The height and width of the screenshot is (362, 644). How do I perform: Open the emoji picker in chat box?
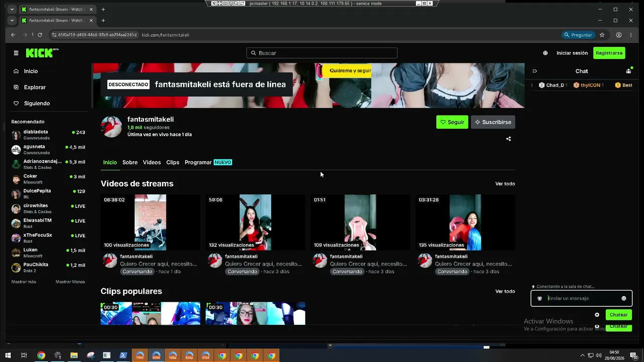pos(624,298)
